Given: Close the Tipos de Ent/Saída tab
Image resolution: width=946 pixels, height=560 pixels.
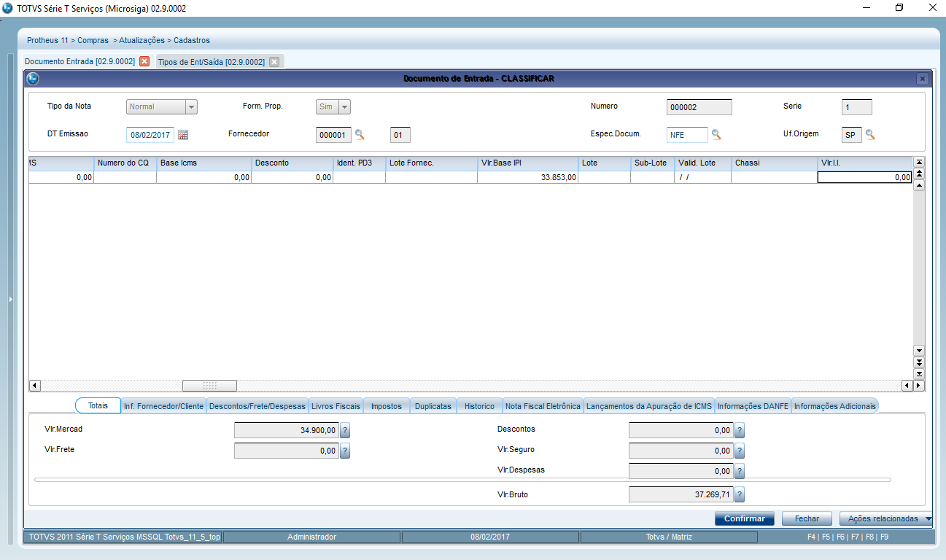Looking at the screenshot, I should (274, 62).
